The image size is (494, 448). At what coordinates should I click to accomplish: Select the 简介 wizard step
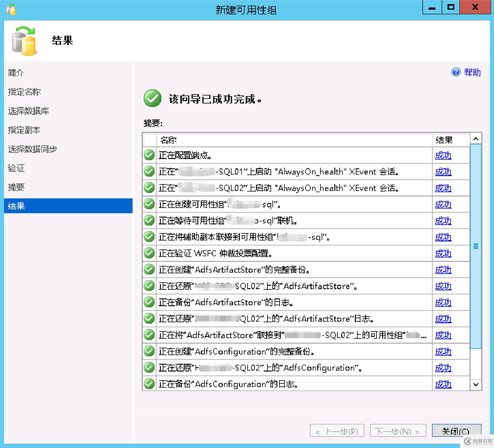(x=16, y=73)
